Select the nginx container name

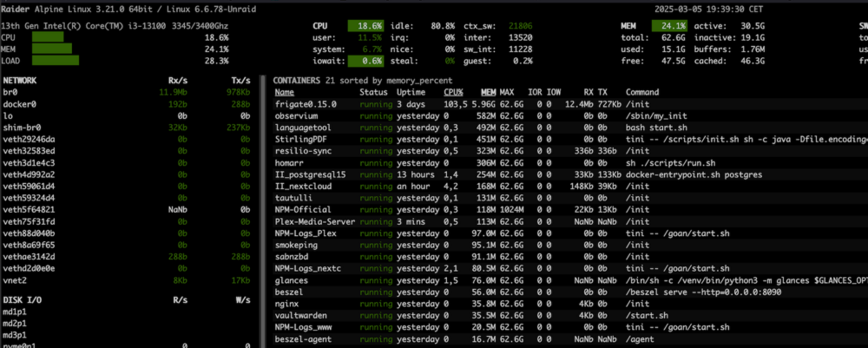click(286, 304)
